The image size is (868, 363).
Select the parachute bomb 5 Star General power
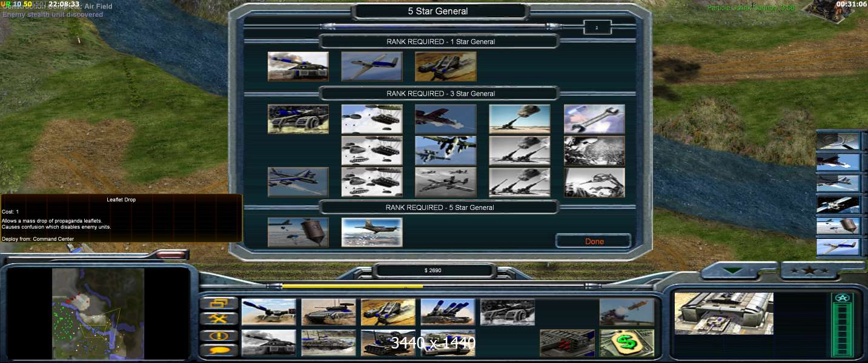click(298, 232)
